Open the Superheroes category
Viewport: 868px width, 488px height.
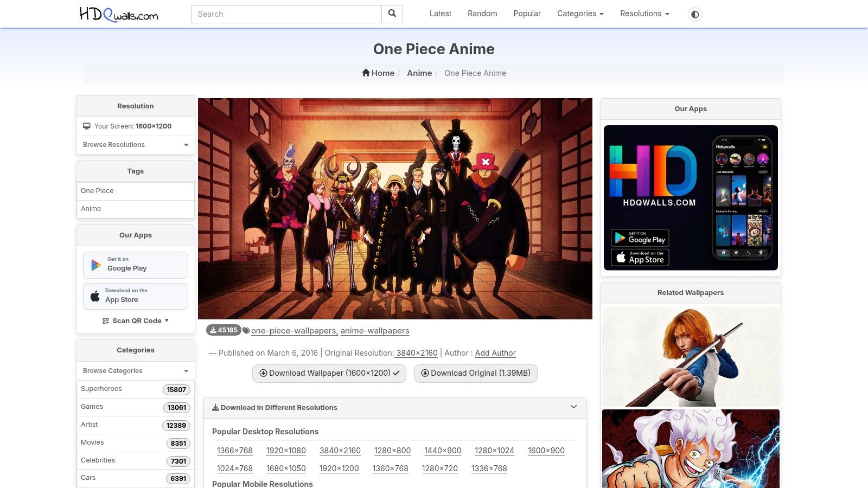[136, 389]
